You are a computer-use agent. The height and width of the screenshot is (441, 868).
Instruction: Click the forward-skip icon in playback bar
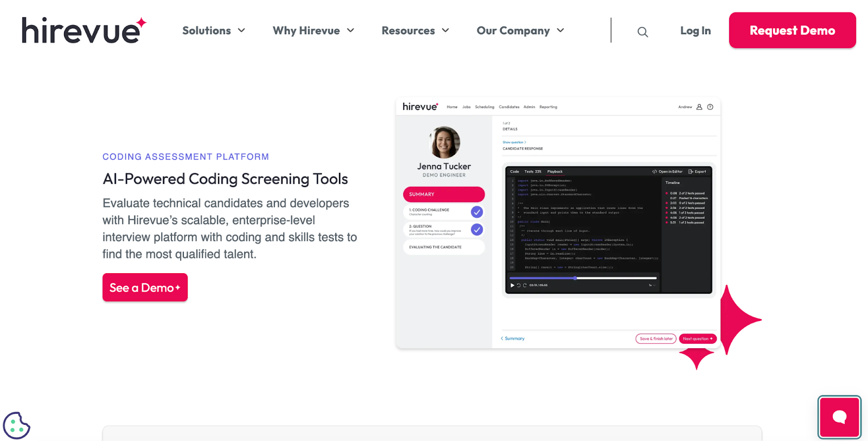click(525, 285)
